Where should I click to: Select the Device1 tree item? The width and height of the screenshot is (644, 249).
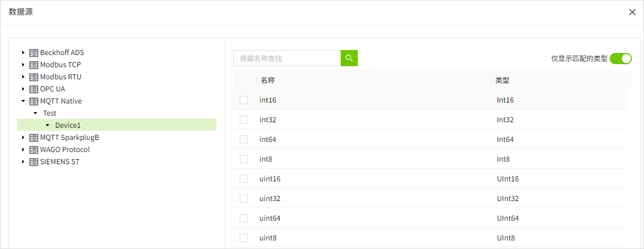pos(68,125)
